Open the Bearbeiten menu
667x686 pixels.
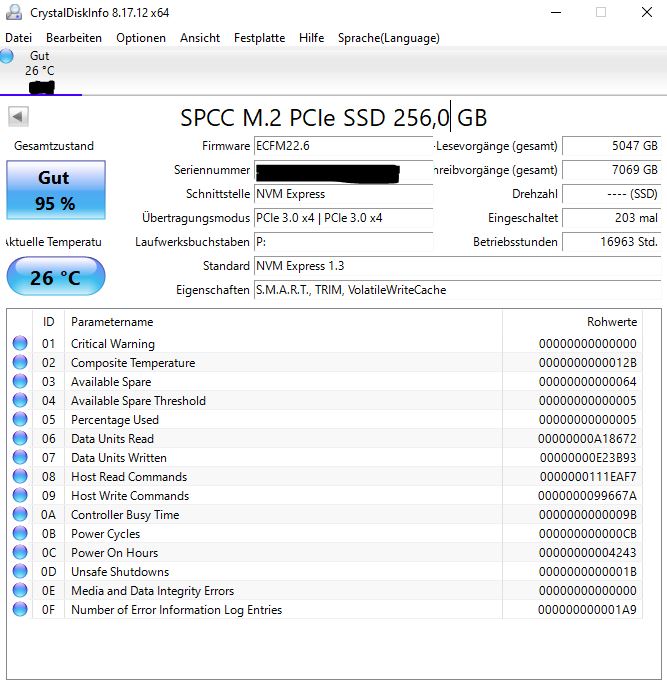pyautogui.click(x=74, y=38)
